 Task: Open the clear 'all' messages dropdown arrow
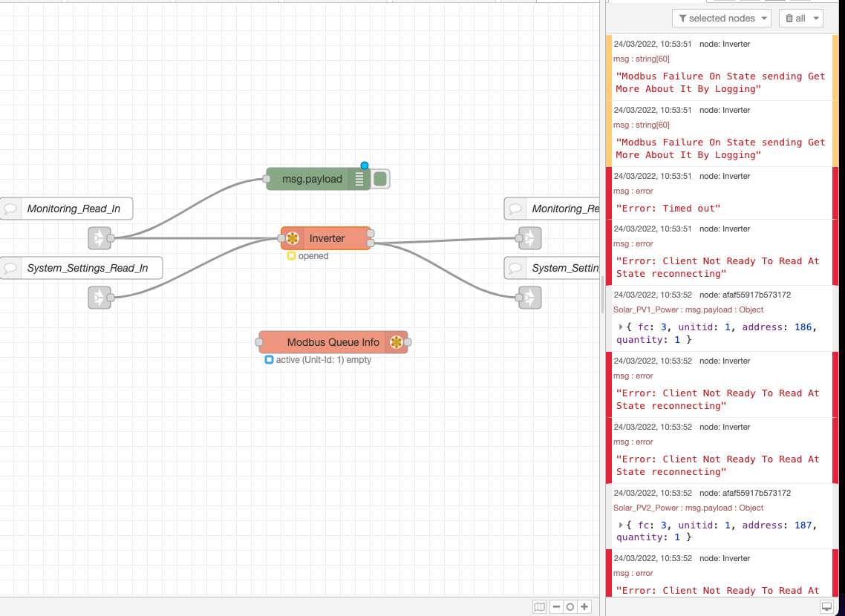[x=817, y=19]
